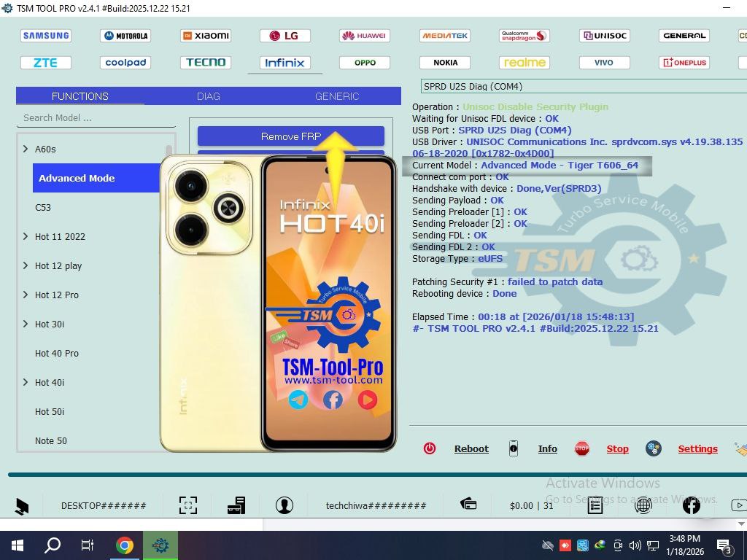The width and height of the screenshot is (747, 560).
Task: Select Advanced Mode in model list
Action: click(x=97, y=178)
